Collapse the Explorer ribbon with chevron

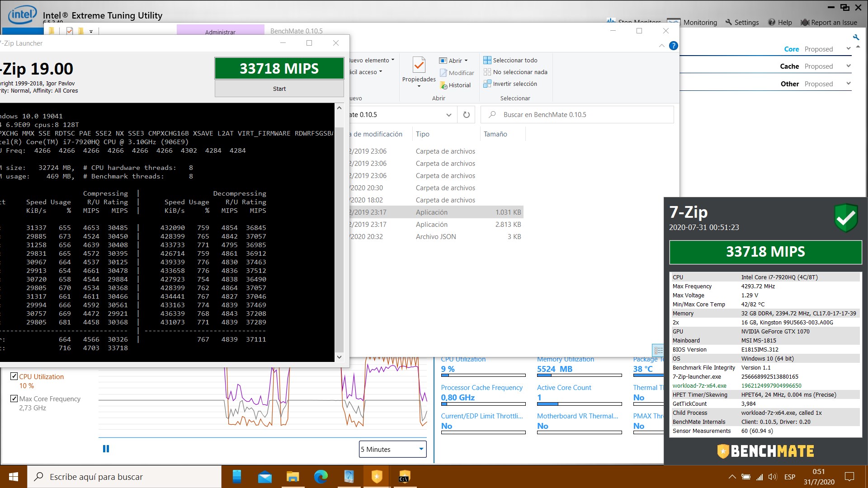point(662,46)
